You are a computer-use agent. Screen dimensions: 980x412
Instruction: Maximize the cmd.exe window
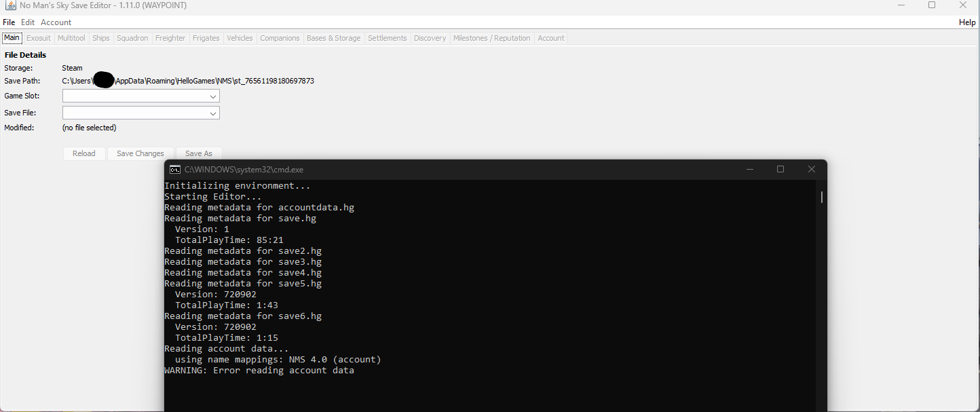click(780, 170)
